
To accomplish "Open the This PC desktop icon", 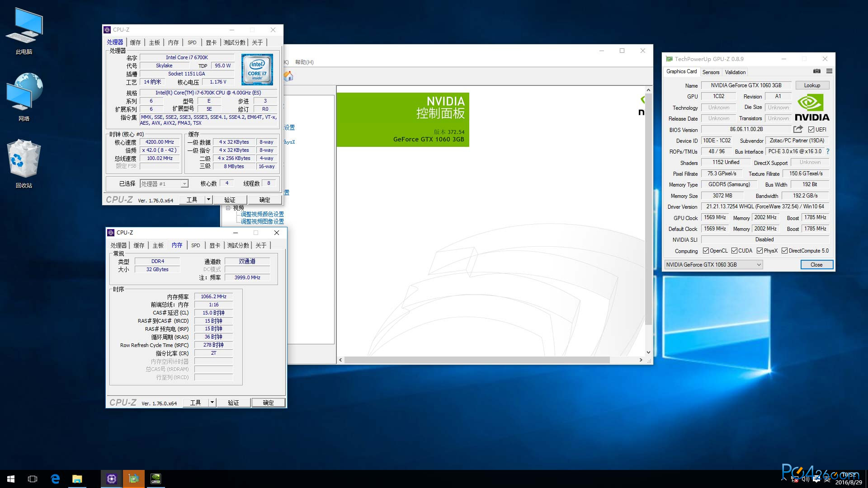I will point(24,32).
